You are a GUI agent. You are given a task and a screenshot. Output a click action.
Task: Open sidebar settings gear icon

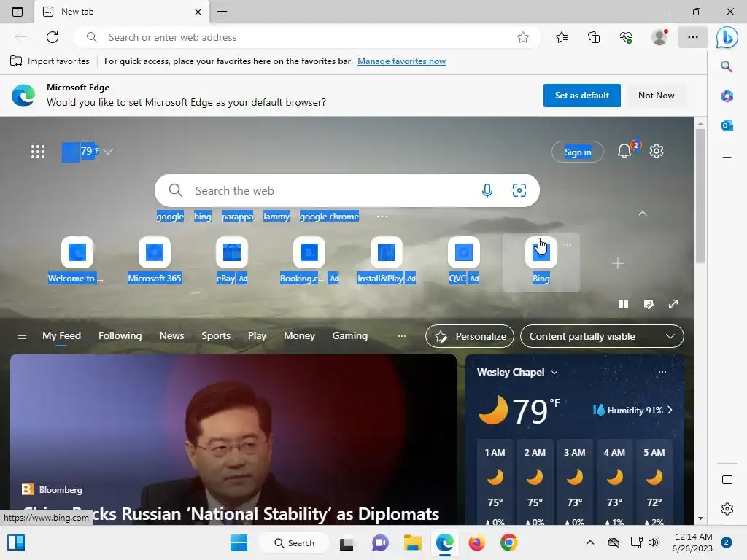(727, 508)
